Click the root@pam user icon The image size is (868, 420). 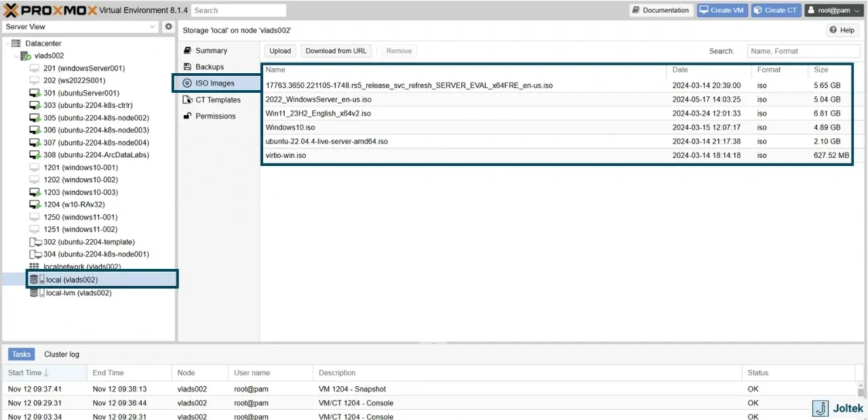811,10
